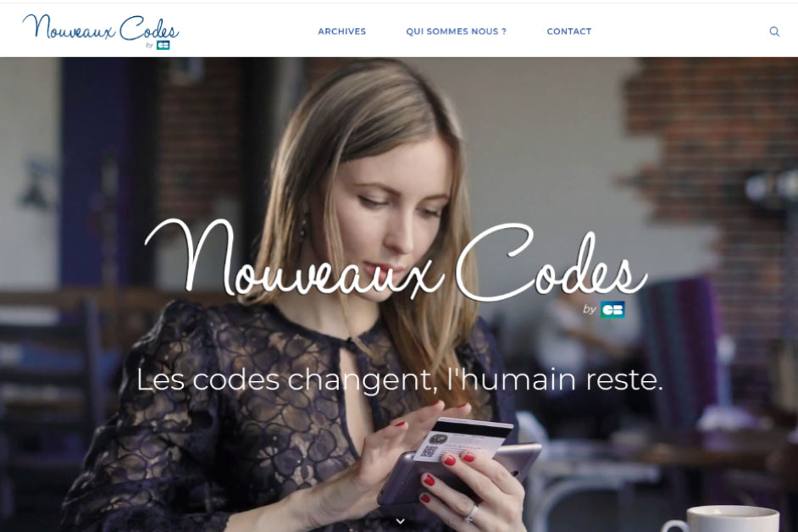
Task: Open the CONTACT menu link
Action: tap(569, 31)
